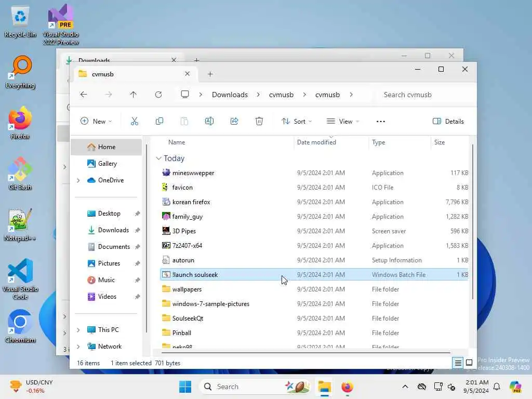Image resolution: width=532 pixels, height=399 pixels.
Task: Click the monitor icon in address bar
Action: (x=184, y=95)
